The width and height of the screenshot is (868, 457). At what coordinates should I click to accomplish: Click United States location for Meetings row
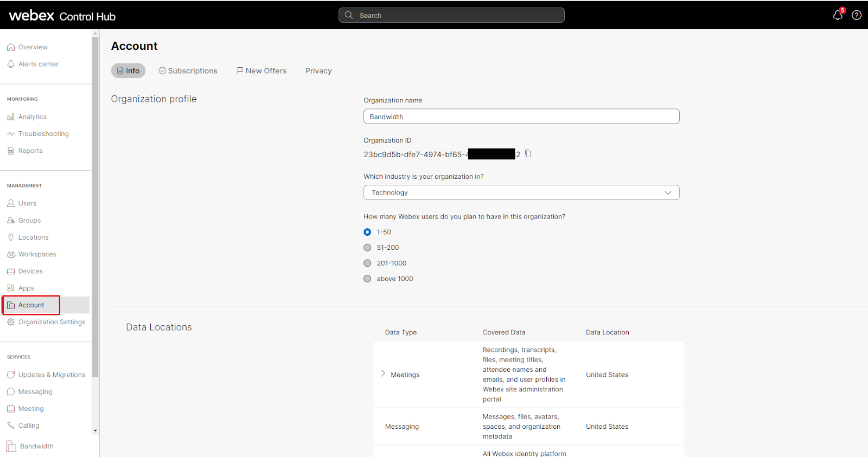607,375
